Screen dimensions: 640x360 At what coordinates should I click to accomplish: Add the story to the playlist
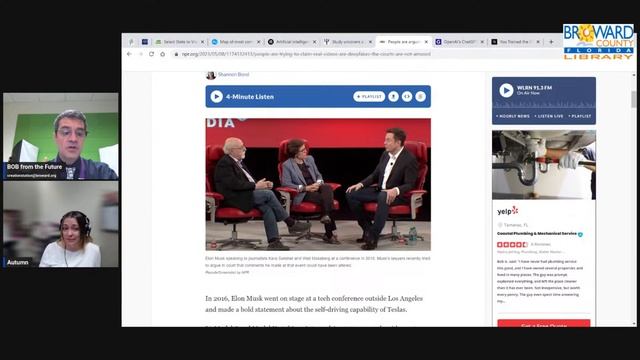[x=369, y=96]
